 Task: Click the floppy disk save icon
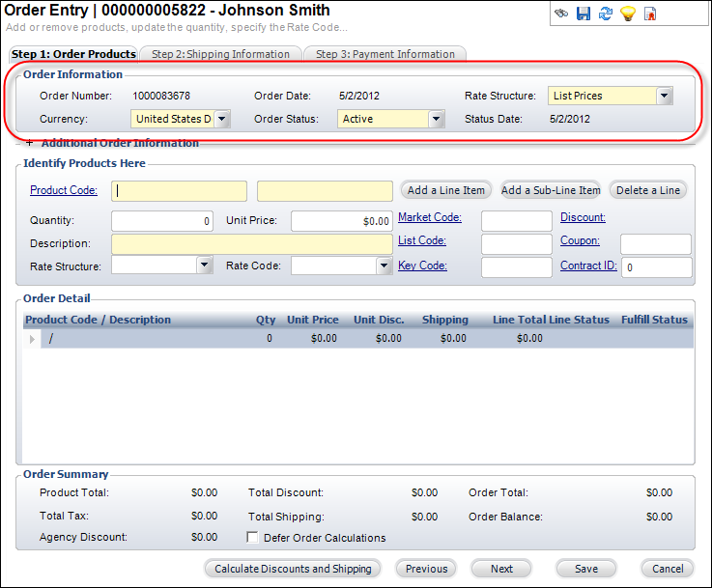pyautogui.click(x=584, y=14)
